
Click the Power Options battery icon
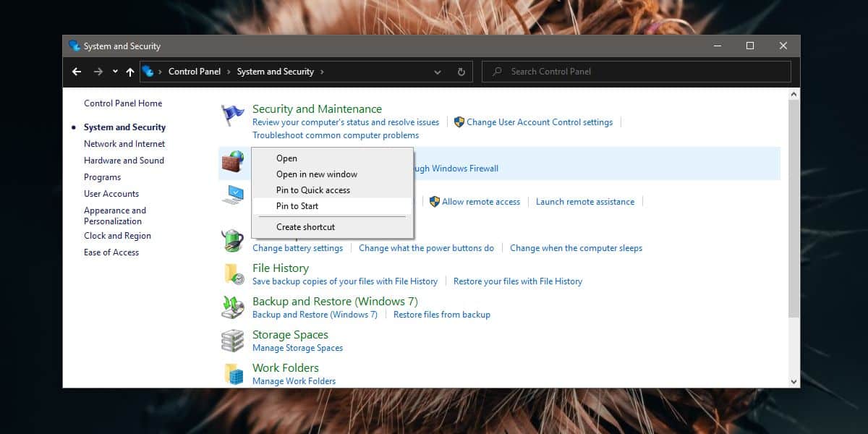pyautogui.click(x=233, y=240)
